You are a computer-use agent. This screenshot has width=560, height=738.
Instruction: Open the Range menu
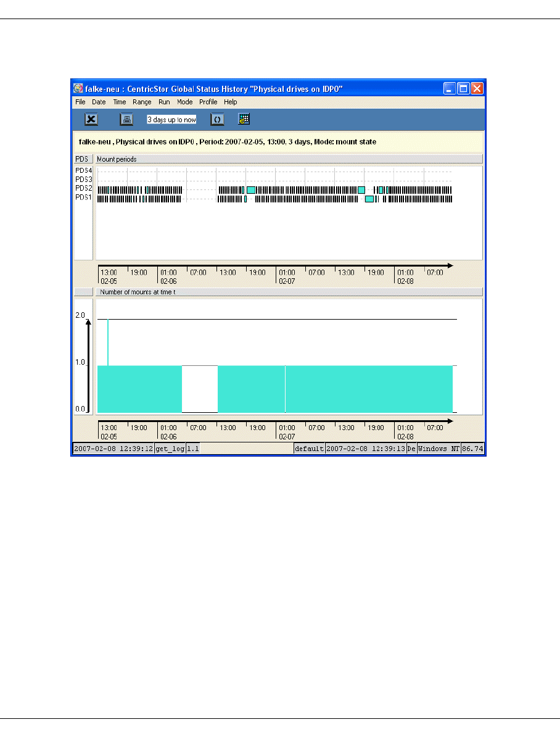142,102
